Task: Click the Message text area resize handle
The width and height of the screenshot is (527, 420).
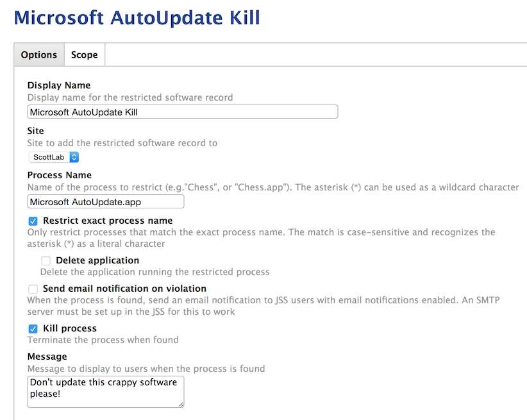Action: click(181, 405)
